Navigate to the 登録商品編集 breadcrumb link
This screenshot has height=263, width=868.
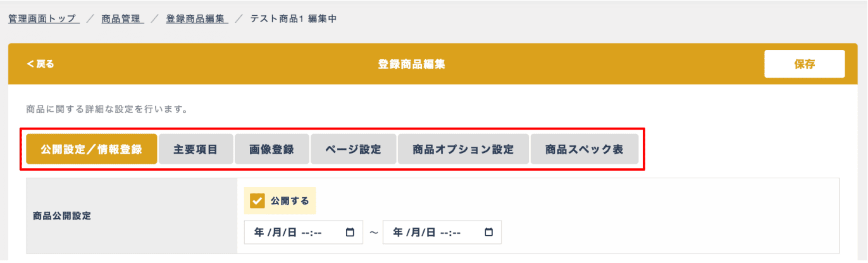[197, 19]
